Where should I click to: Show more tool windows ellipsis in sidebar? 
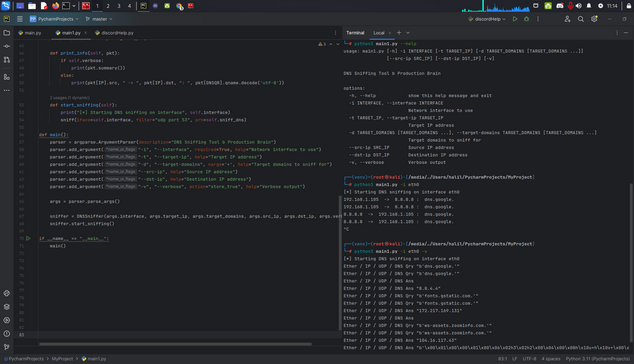coord(6,90)
